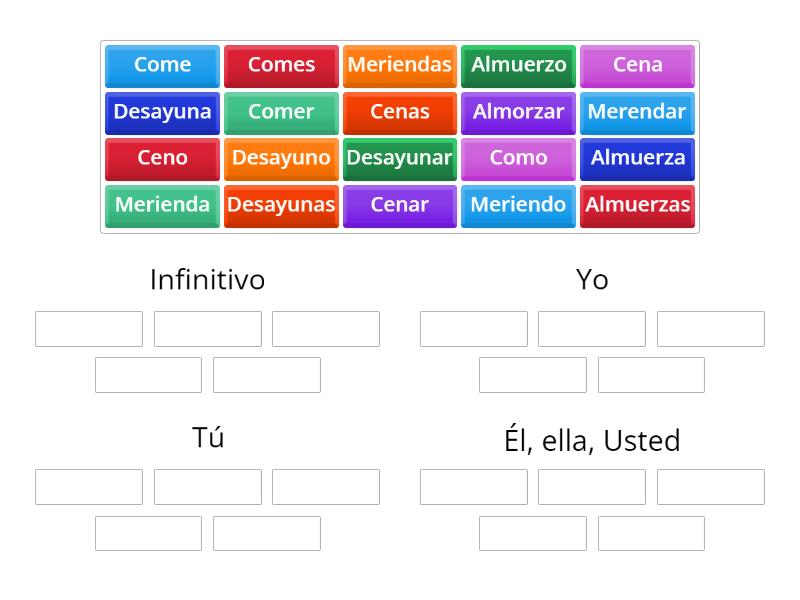The height and width of the screenshot is (600, 800).
Task: Click the Desayunas tile
Action: pos(281,205)
